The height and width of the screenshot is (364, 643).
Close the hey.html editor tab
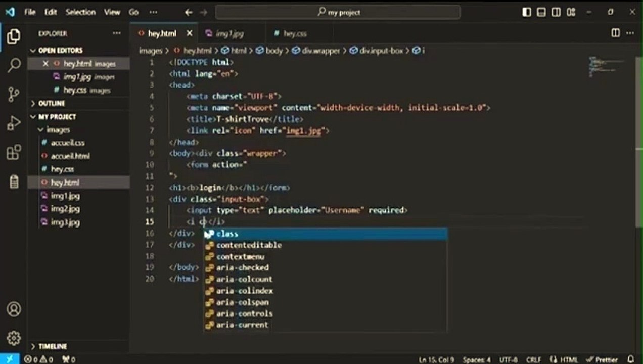(x=190, y=33)
